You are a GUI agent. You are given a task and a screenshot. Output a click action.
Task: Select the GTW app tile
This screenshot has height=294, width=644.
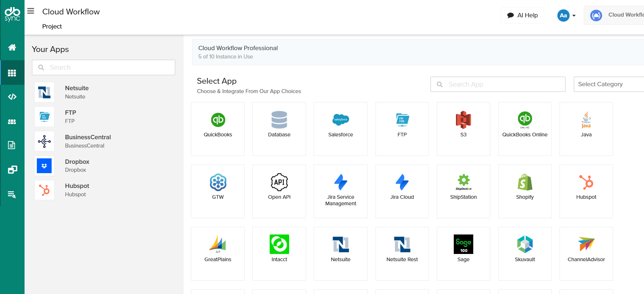[x=218, y=191]
